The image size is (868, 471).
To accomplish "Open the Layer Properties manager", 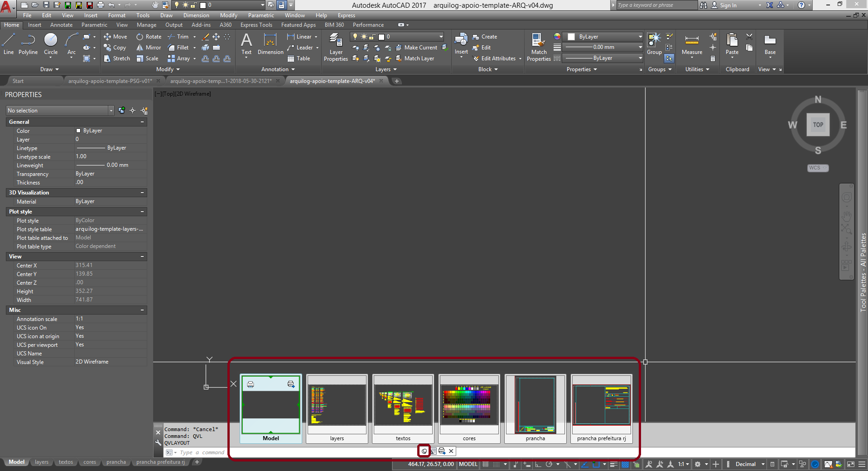I will coord(335,45).
